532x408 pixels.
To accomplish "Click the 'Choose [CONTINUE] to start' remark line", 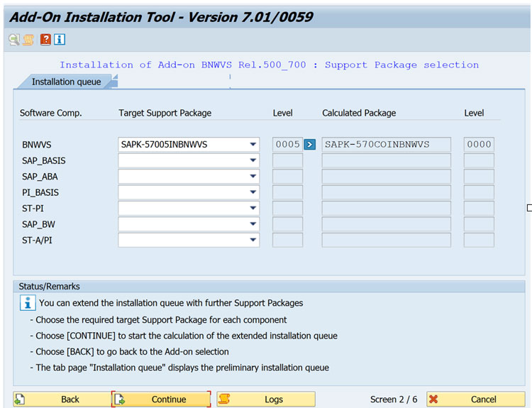I will tap(184, 336).
